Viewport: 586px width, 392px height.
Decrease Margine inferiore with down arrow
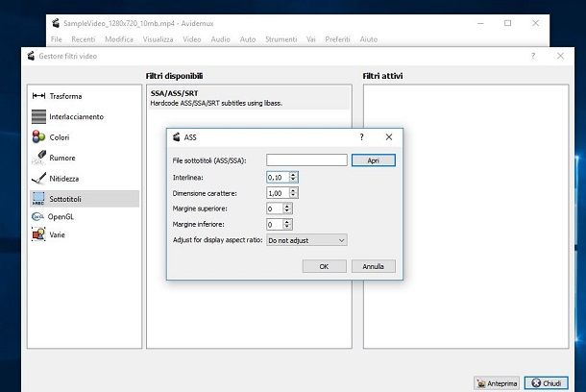[287, 227]
